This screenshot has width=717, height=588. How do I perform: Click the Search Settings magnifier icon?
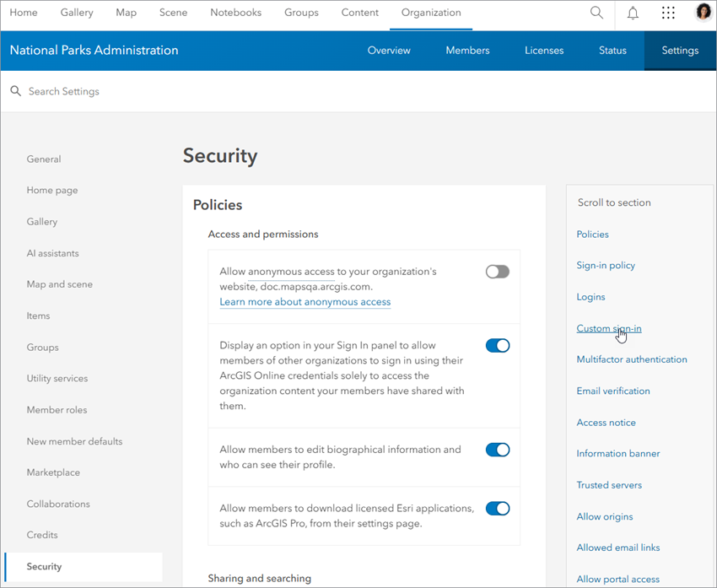pos(15,91)
